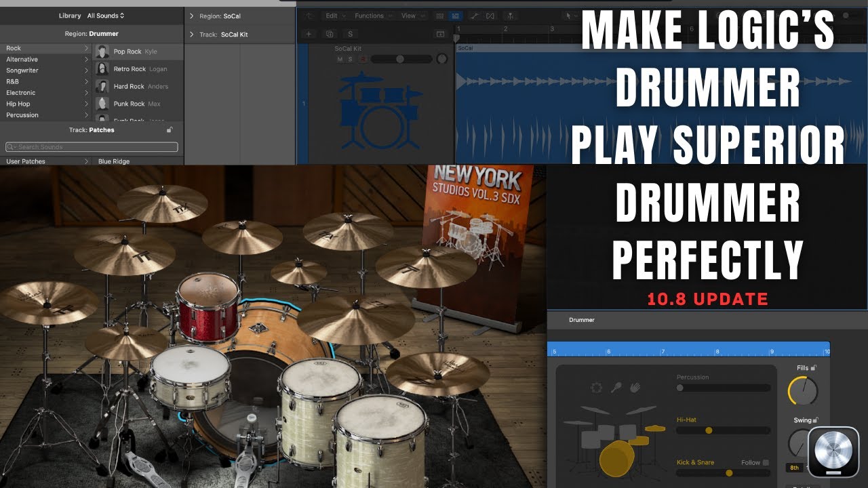Toggle the Fills lock icon
Screen dimensions: 868x488
[813, 367]
